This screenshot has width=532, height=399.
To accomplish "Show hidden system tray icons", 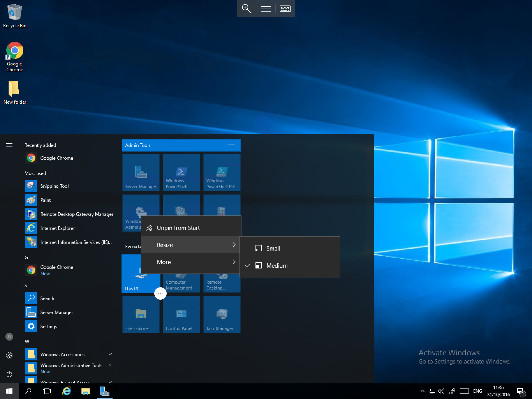I will click(422, 391).
